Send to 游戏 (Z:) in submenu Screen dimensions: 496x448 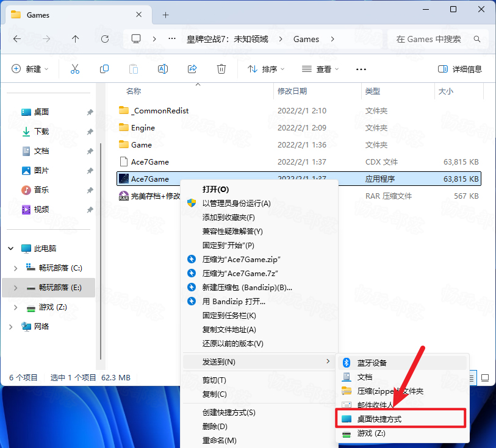403,433
